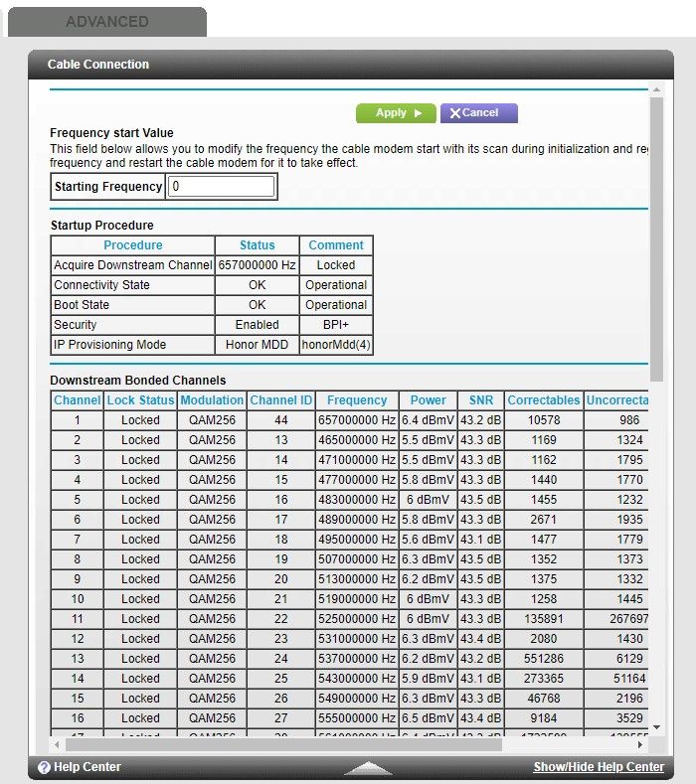Viewport: 696px width, 784px height.
Task: Click the Help Center question mark icon
Action: tap(44, 767)
